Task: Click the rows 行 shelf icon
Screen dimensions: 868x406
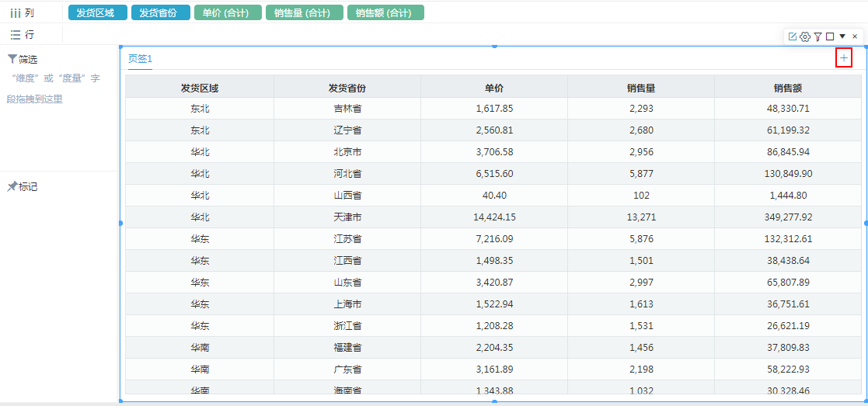Action: 16,35
